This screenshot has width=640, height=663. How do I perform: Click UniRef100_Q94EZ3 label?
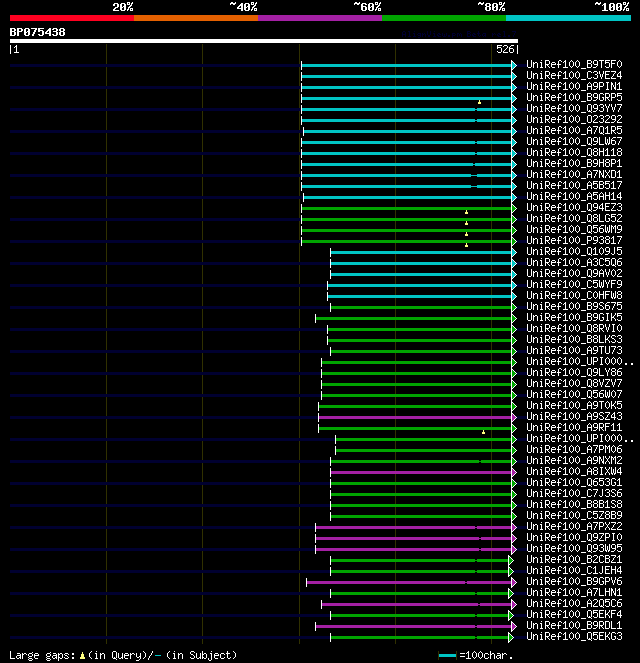574,207
